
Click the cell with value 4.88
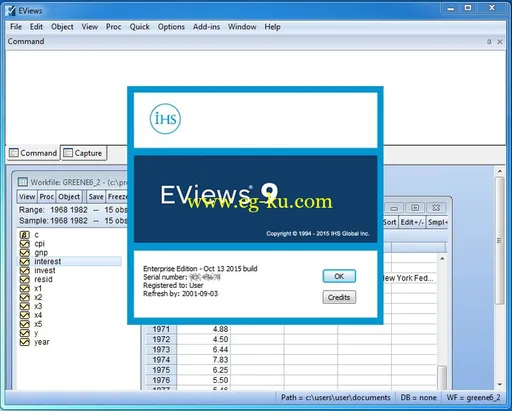204,329
